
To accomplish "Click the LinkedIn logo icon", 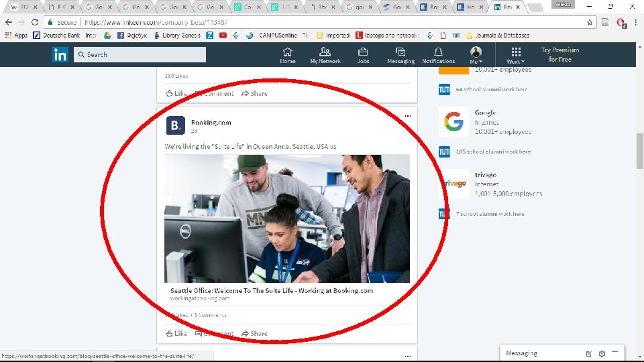I will (x=60, y=54).
